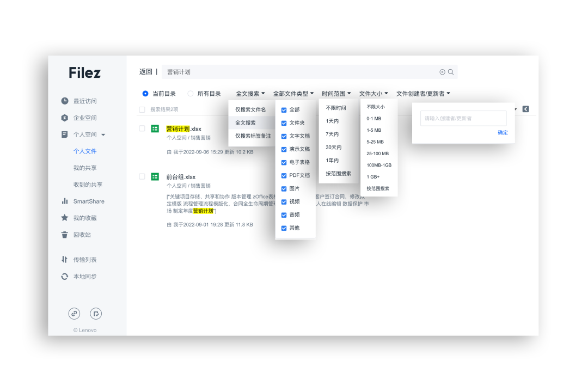Uncheck the 图片 checkbox
The height and width of the screenshot is (392, 588).
[x=284, y=189]
